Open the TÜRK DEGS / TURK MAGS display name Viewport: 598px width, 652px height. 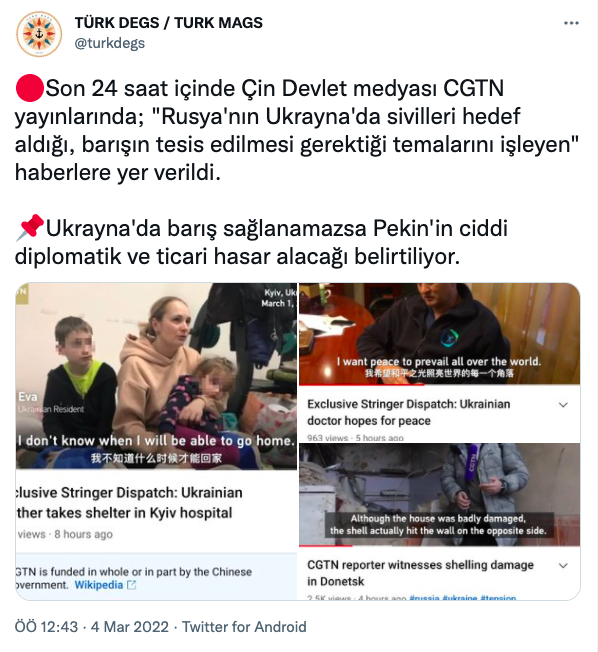pyautogui.click(x=168, y=23)
